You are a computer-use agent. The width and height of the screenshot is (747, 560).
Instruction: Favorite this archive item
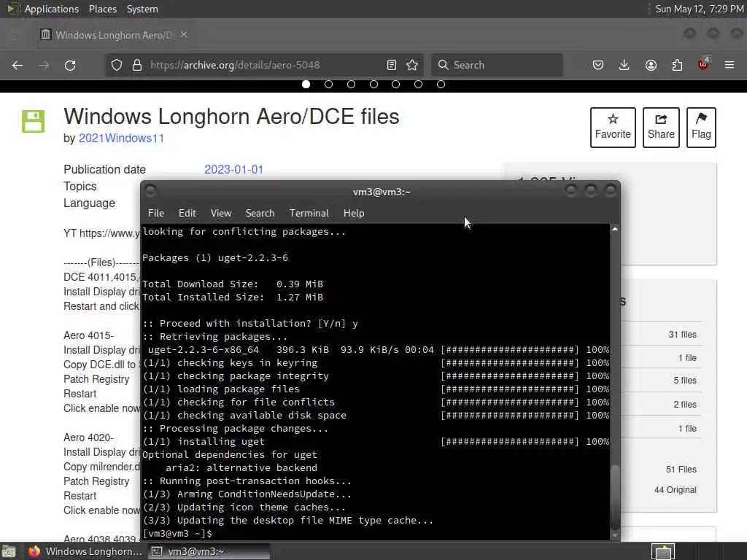click(613, 127)
